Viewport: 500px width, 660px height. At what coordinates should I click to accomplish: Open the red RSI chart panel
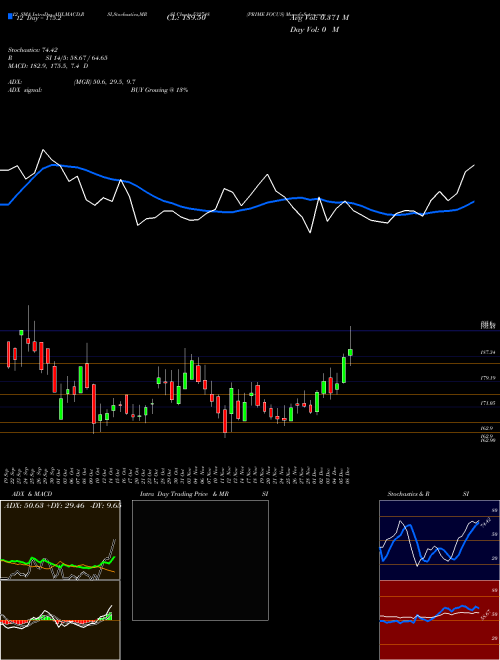[x=439, y=620]
